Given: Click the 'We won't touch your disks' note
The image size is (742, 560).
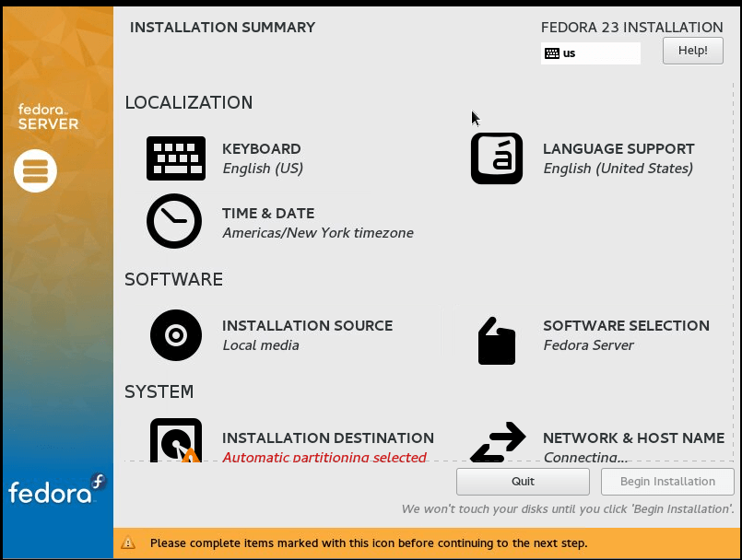Looking at the screenshot, I should tap(568, 509).
